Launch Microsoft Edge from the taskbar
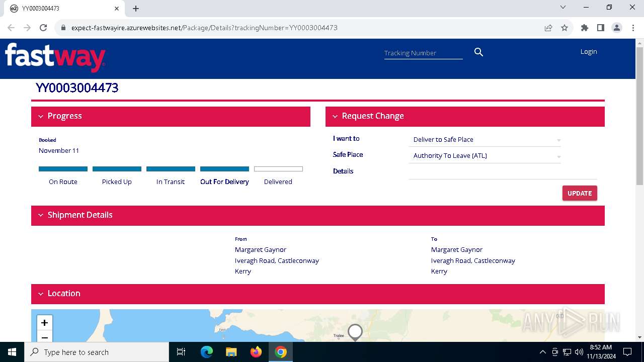 click(x=207, y=352)
